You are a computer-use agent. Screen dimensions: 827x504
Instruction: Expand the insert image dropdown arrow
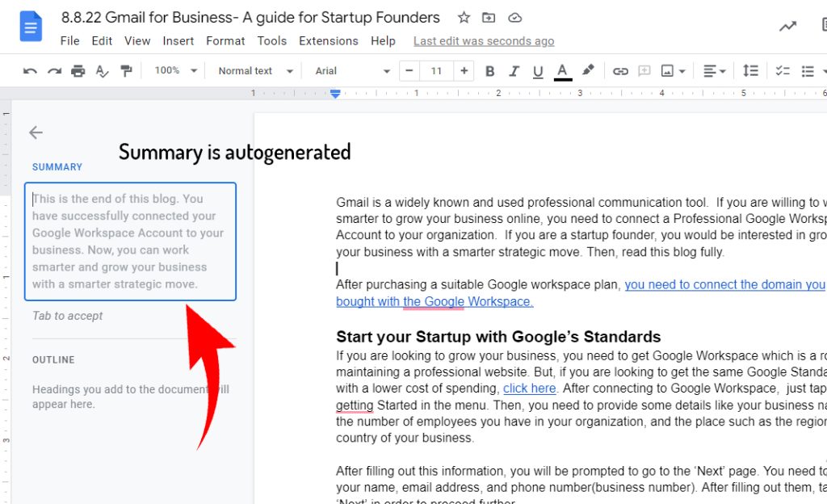pyautogui.click(x=682, y=71)
